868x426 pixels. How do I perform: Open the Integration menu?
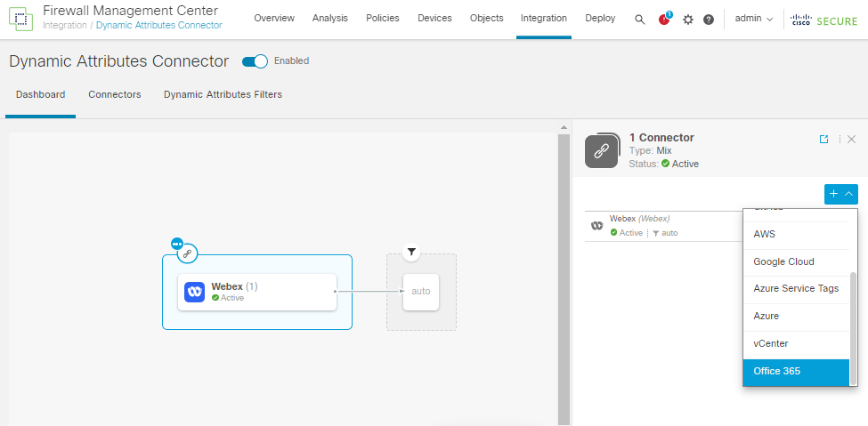544,19
